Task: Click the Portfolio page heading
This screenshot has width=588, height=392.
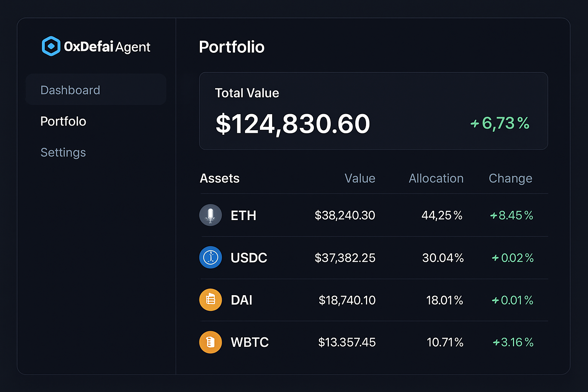Action: pyautogui.click(x=231, y=47)
